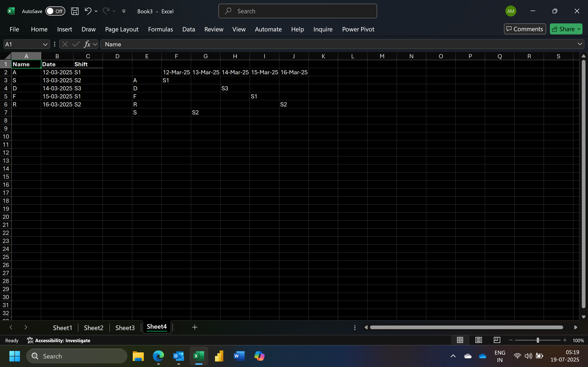Open the Name Box dropdown arrow
This screenshot has height=367, width=588.
click(45, 44)
